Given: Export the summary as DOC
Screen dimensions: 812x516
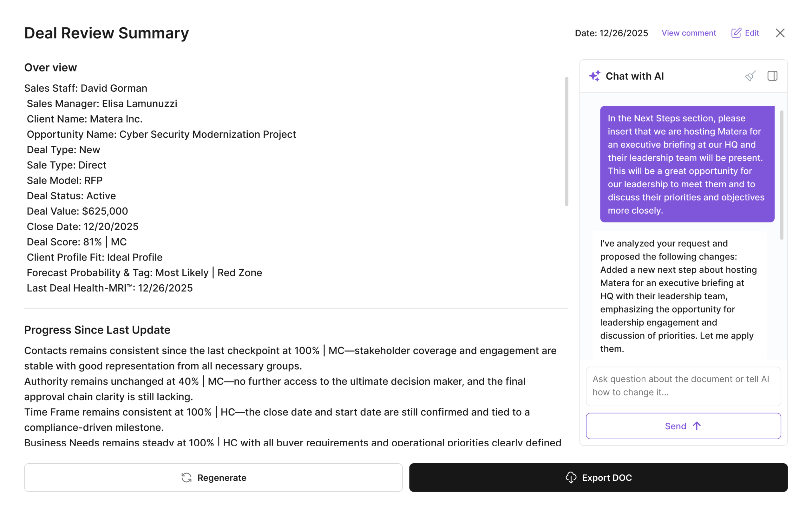Looking at the screenshot, I should coord(598,478).
